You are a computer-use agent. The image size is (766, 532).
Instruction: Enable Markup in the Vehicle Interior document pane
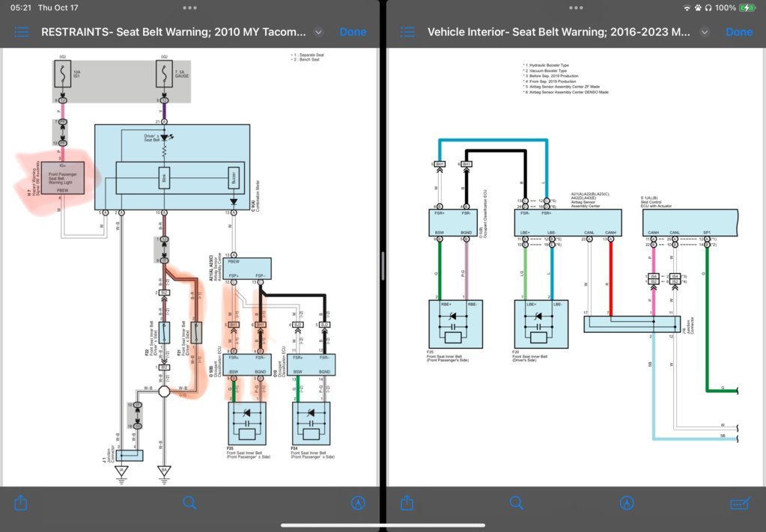[627, 504]
